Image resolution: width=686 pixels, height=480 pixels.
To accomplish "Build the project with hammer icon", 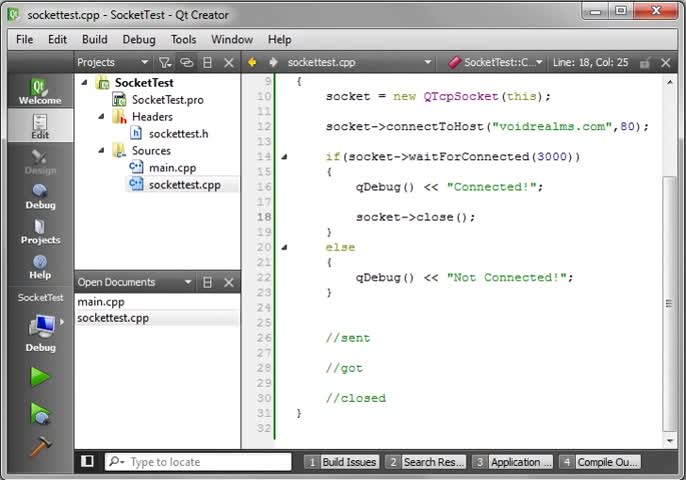I will point(40,446).
